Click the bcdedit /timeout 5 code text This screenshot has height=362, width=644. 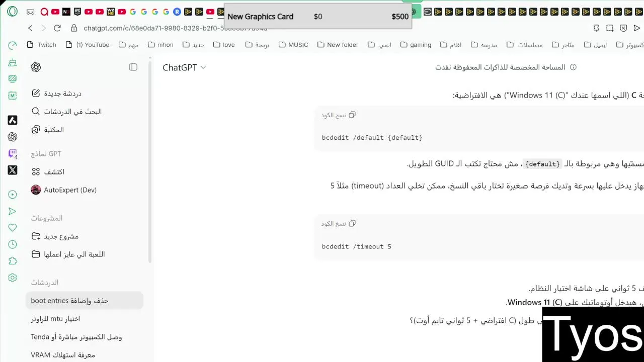357,246
